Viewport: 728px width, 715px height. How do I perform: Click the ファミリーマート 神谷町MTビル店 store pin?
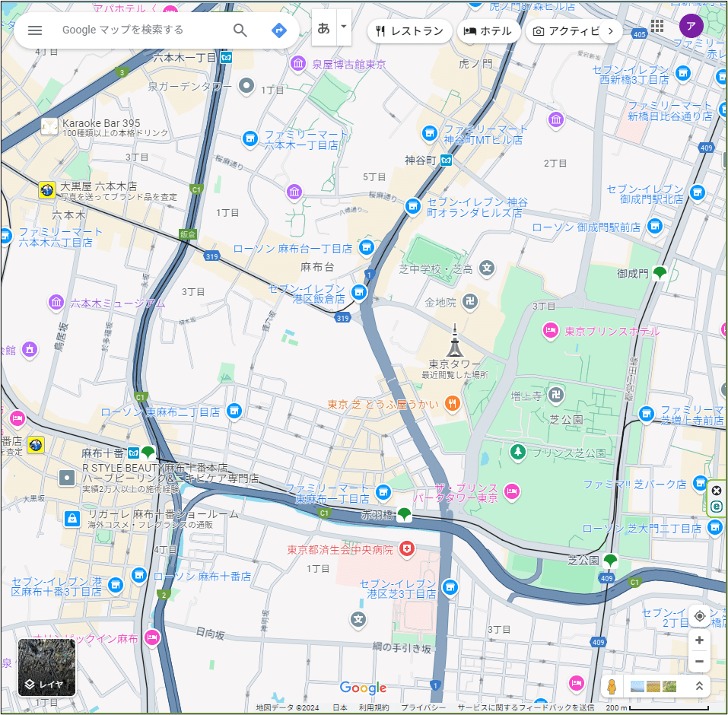pyautogui.click(x=430, y=133)
